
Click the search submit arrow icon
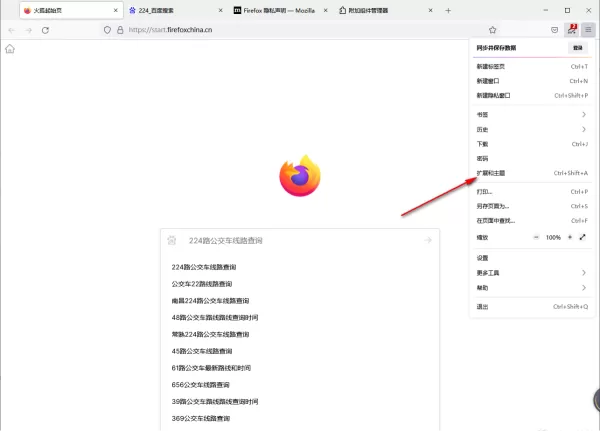tap(428, 240)
